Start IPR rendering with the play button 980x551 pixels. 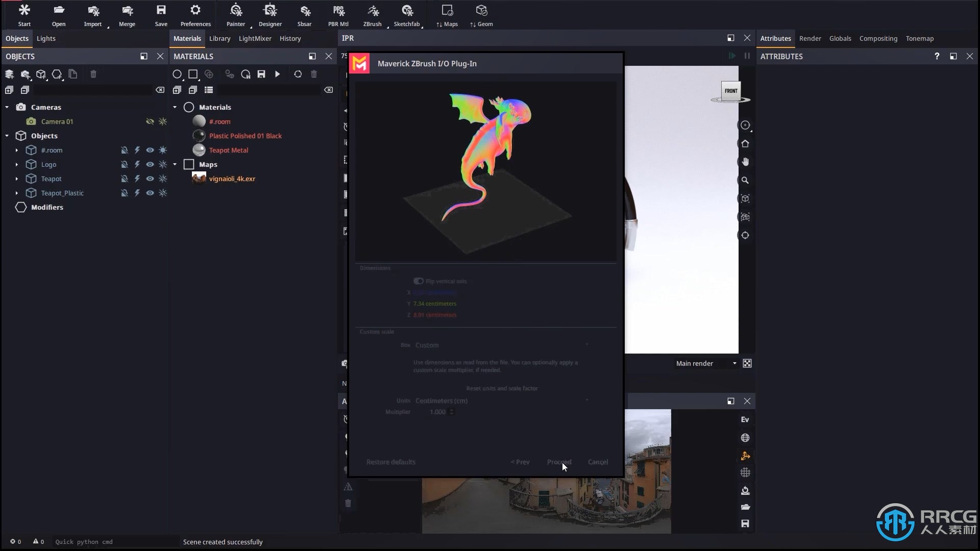coord(732,56)
